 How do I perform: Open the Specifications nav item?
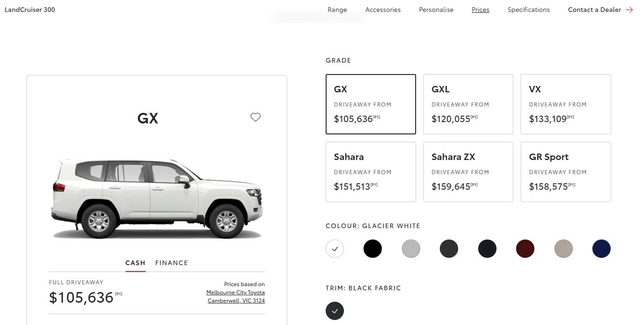click(x=529, y=10)
